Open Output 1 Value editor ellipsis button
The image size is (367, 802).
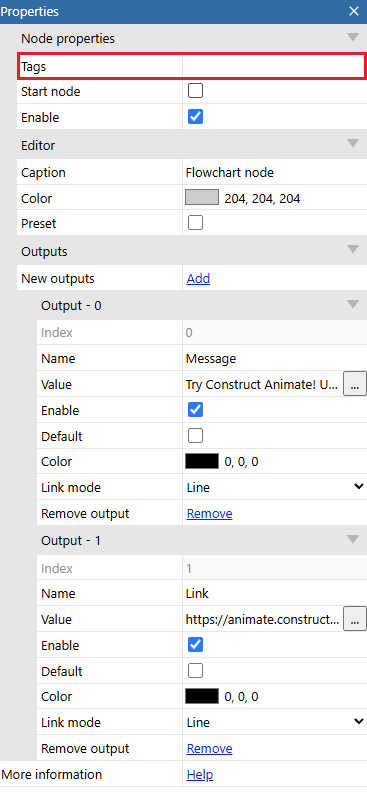coord(355,620)
